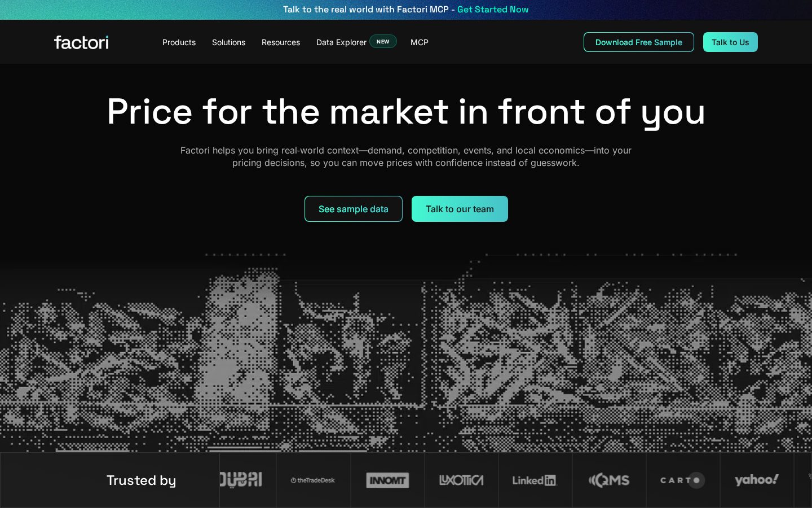Select the Luxottica logo
The height and width of the screenshot is (508, 812).
point(461,480)
